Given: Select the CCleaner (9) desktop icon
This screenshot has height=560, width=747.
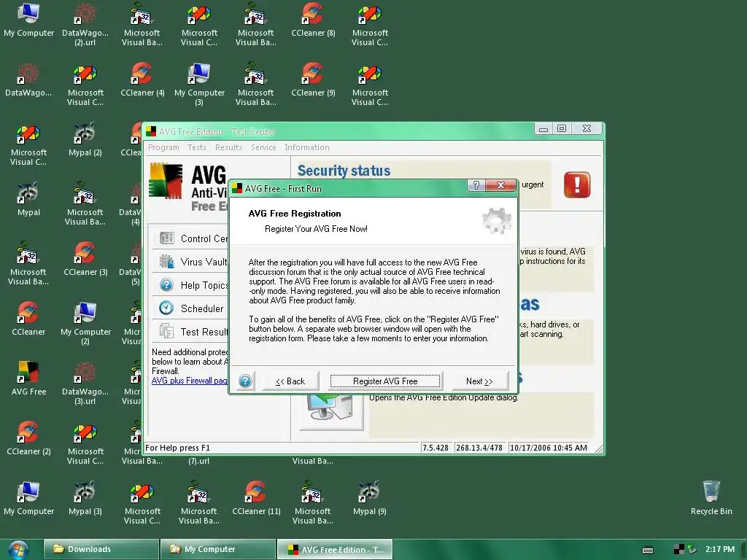Looking at the screenshot, I should coord(313,79).
